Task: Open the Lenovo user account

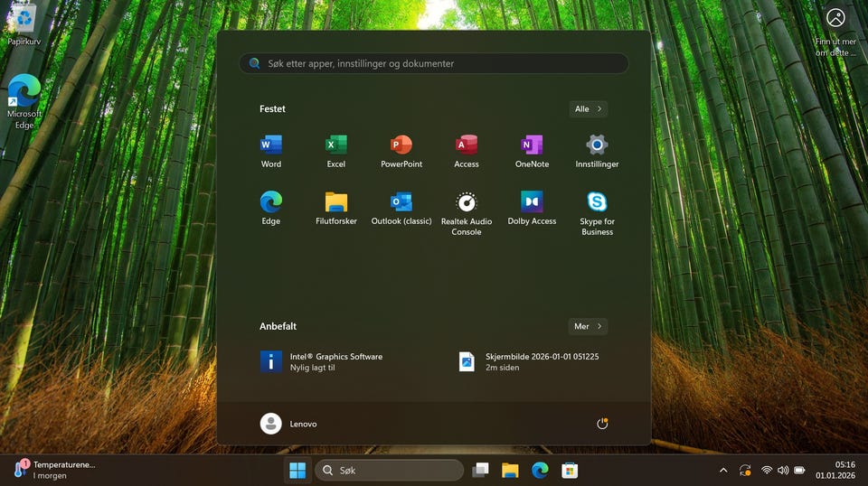Action: tap(288, 424)
